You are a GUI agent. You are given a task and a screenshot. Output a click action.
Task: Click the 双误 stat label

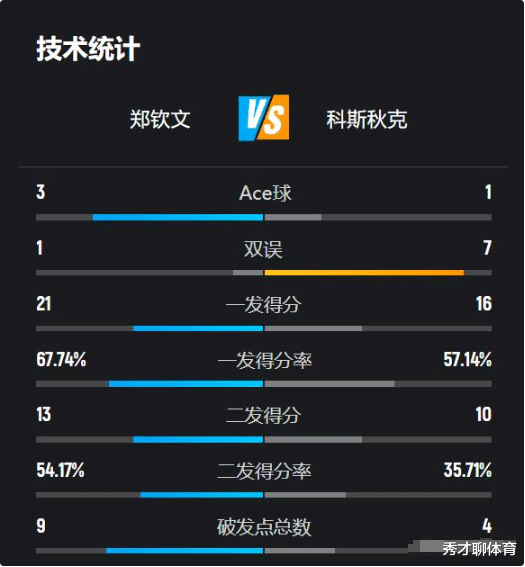coord(263,249)
